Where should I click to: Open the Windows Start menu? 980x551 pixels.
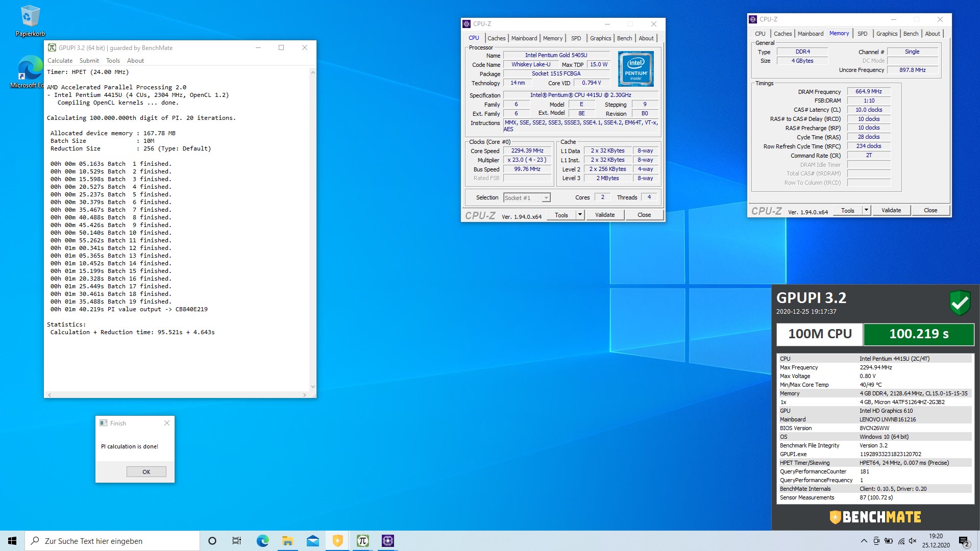[12, 541]
